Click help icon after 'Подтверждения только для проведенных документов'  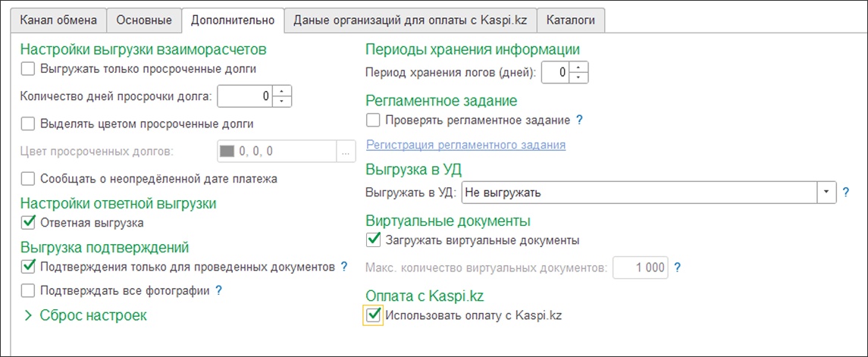(x=343, y=267)
